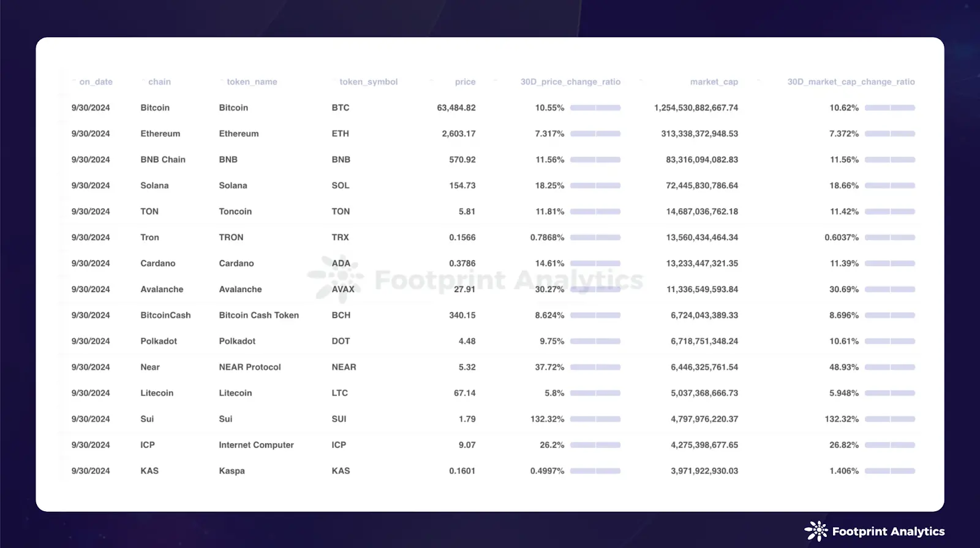Select the BNB Chain cell
980x548 pixels.
163,160
